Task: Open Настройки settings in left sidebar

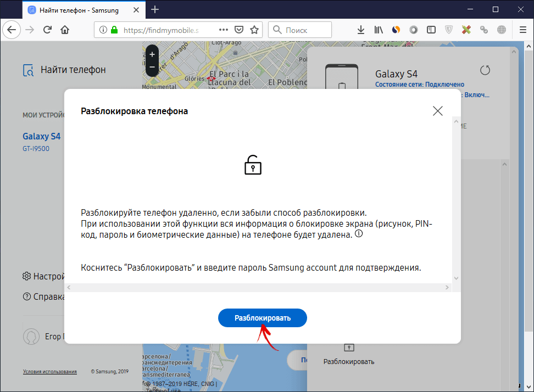Action: pyautogui.click(x=43, y=276)
